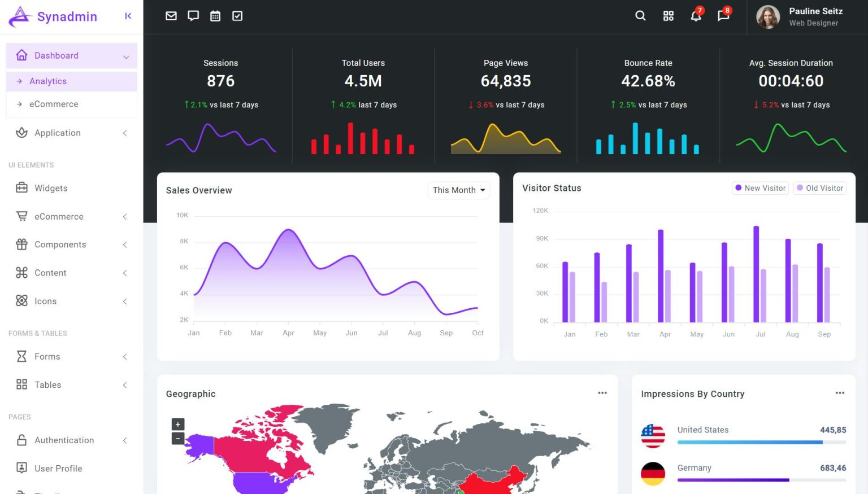Toggle the Old Visitor legend in Visitor Status
The width and height of the screenshot is (868, 494).
pyautogui.click(x=819, y=188)
